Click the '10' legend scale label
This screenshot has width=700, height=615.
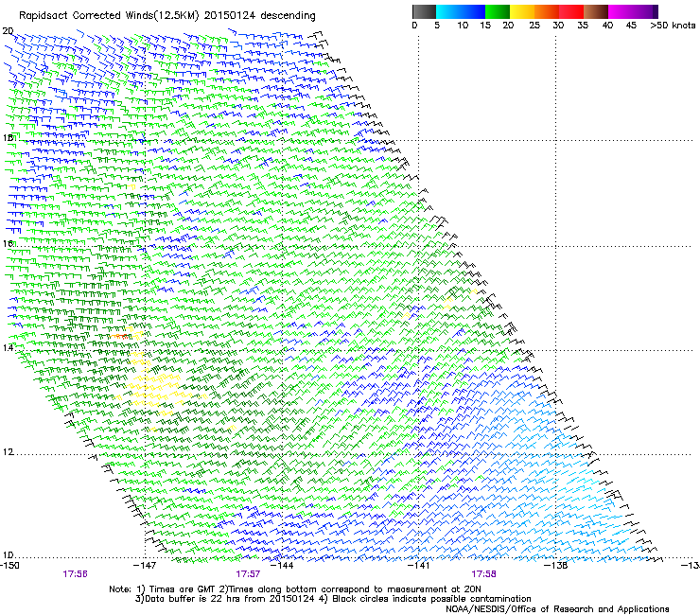coord(463,25)
